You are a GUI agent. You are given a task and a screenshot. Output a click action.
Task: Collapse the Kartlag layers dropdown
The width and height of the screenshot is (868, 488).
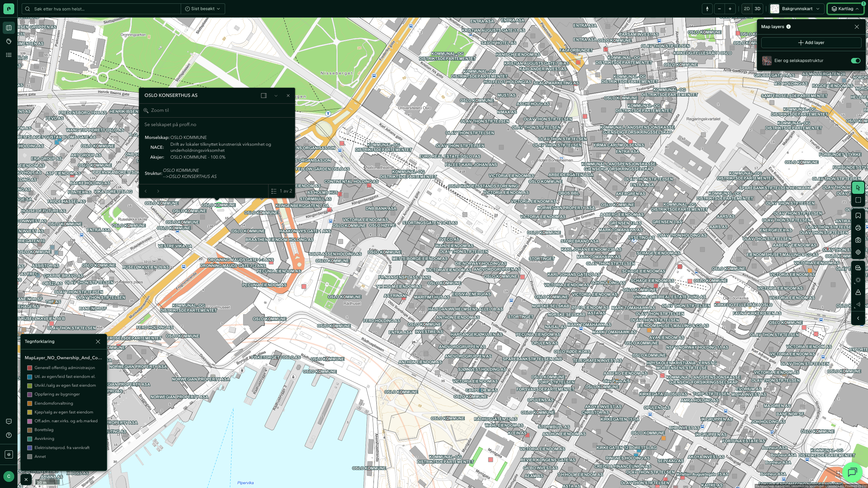tap(845, 9)
